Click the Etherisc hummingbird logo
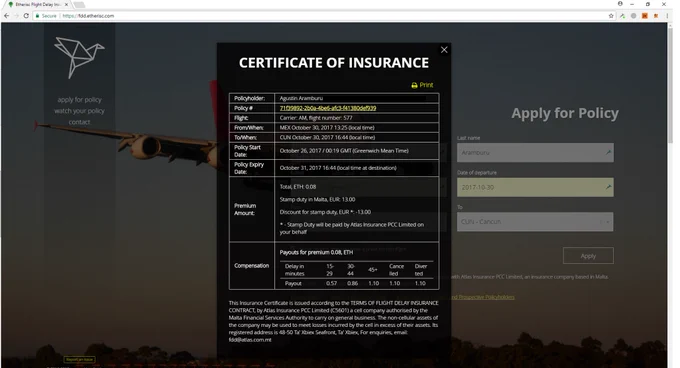The height and width of the screenshot is (368, 680). 79,58
